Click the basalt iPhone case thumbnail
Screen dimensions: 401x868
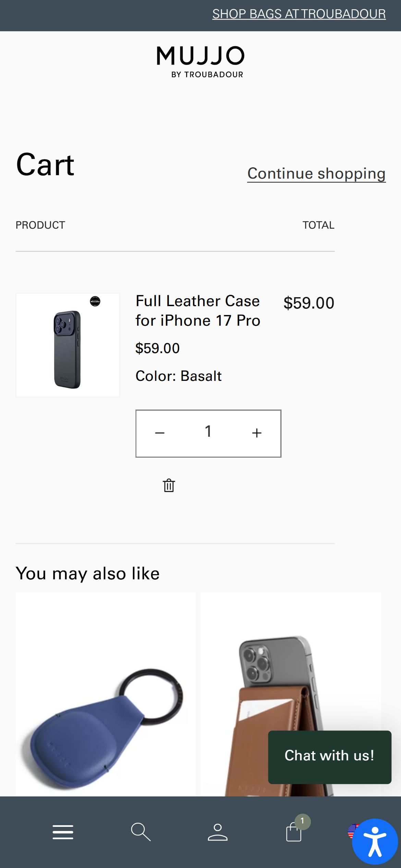tap(68, 345)
